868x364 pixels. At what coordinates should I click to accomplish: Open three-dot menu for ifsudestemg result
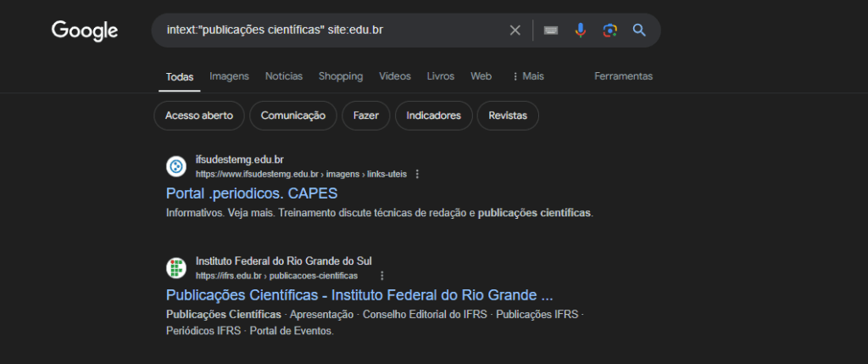417,174
